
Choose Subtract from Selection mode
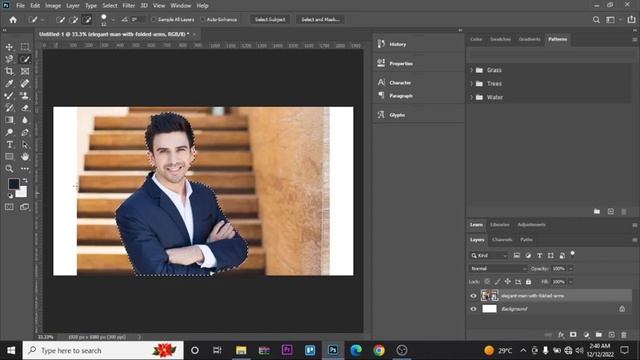click(87, 20)
